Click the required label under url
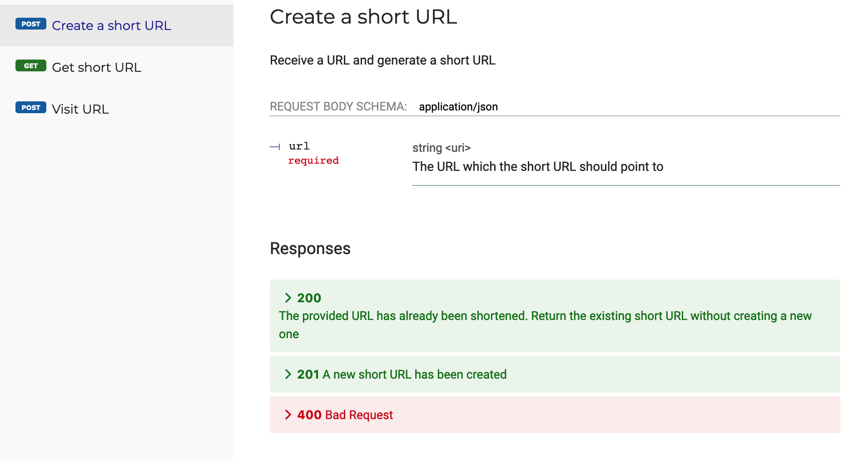 (x=313, y=160)
